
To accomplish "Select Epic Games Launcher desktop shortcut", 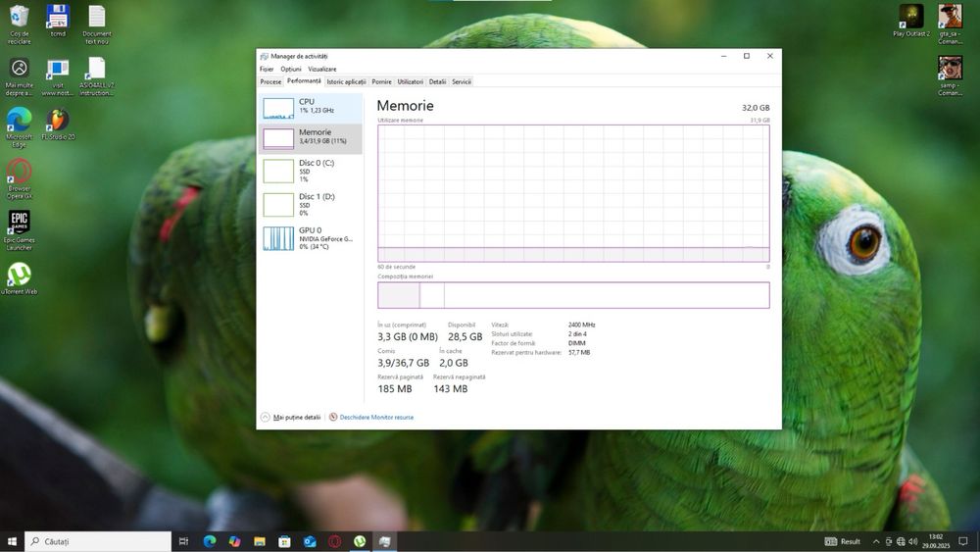I will pos(20,230).
